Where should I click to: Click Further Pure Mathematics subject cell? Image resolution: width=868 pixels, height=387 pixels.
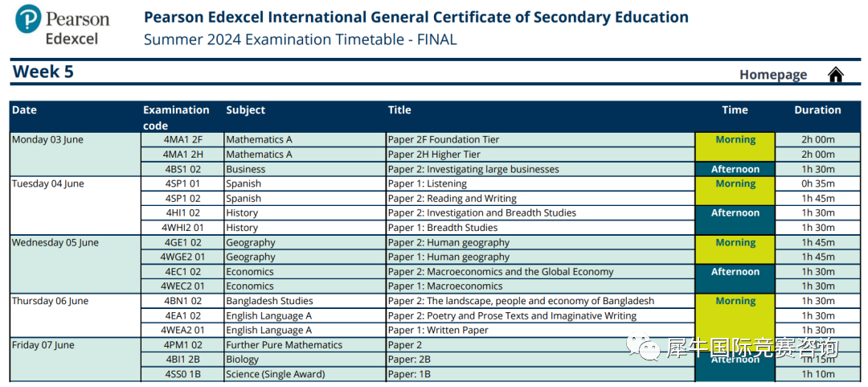tap(305, 345)
